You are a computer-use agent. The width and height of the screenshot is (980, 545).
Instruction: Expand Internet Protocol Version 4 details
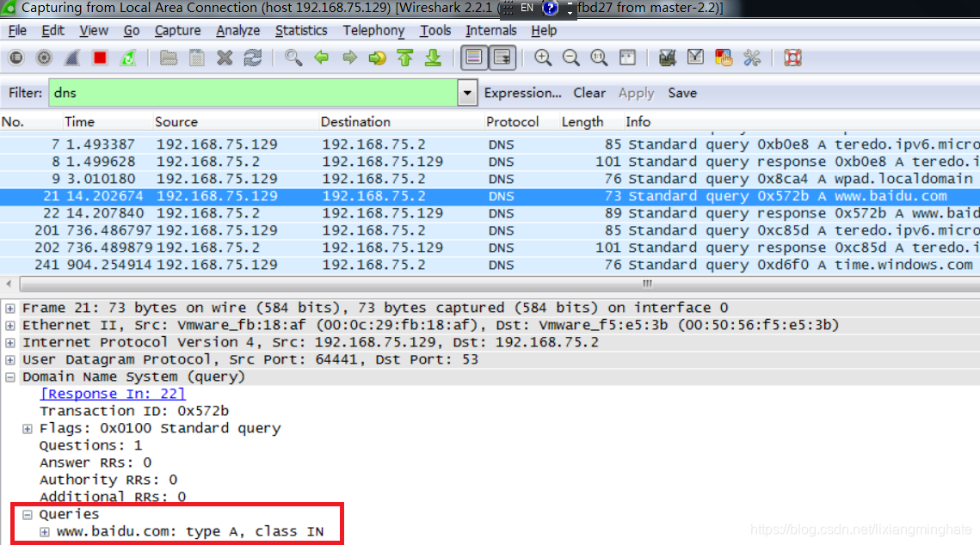(10, 343)
